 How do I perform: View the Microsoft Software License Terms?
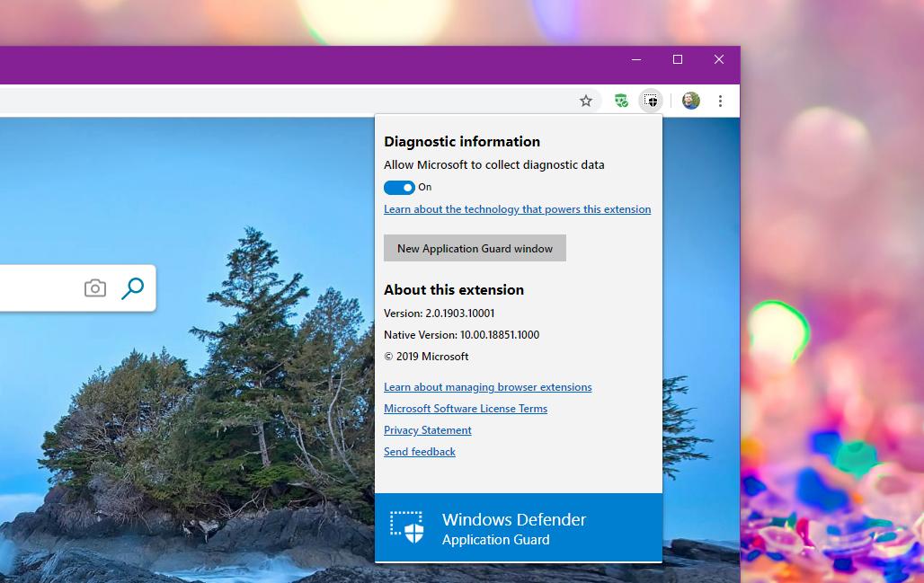[466, 409]
